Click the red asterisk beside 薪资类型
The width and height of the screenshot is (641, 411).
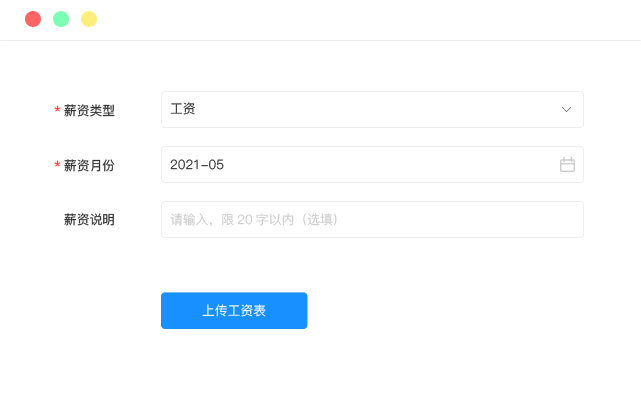(x=57, y=110)
